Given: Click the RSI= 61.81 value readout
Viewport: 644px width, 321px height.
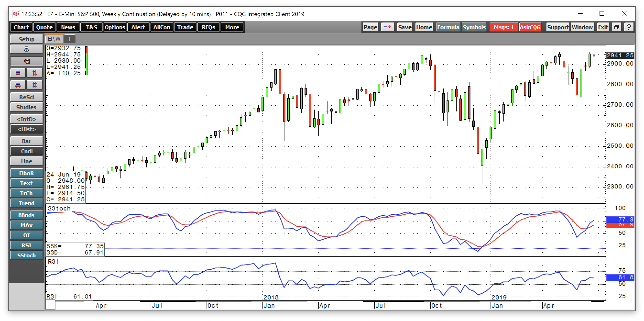Looking at the screenshot, I should pyautogui.click(x=69, y=296).
